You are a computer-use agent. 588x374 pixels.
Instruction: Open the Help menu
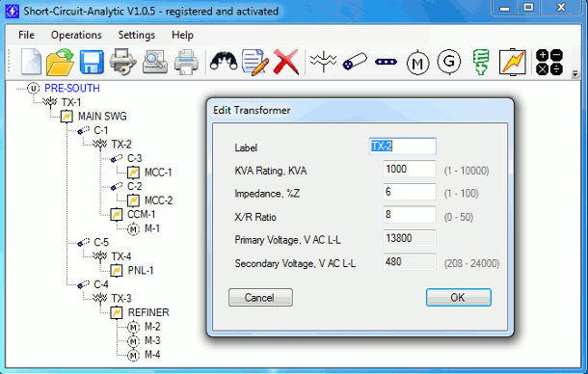182,35
